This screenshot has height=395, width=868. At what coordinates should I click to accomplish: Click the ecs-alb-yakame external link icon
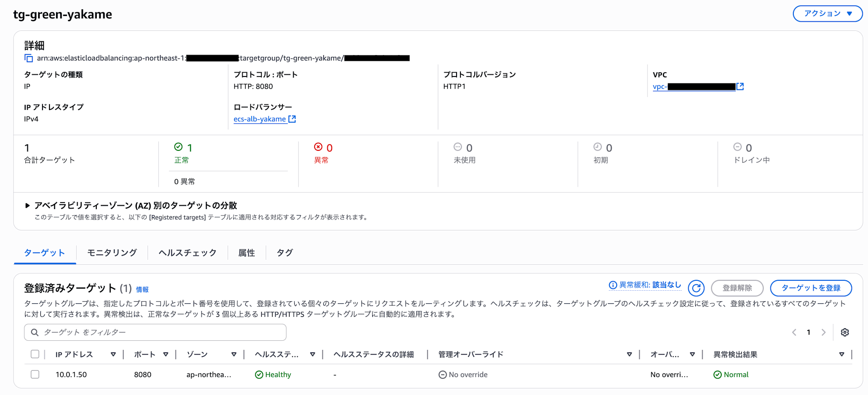(x=292, y=119)
